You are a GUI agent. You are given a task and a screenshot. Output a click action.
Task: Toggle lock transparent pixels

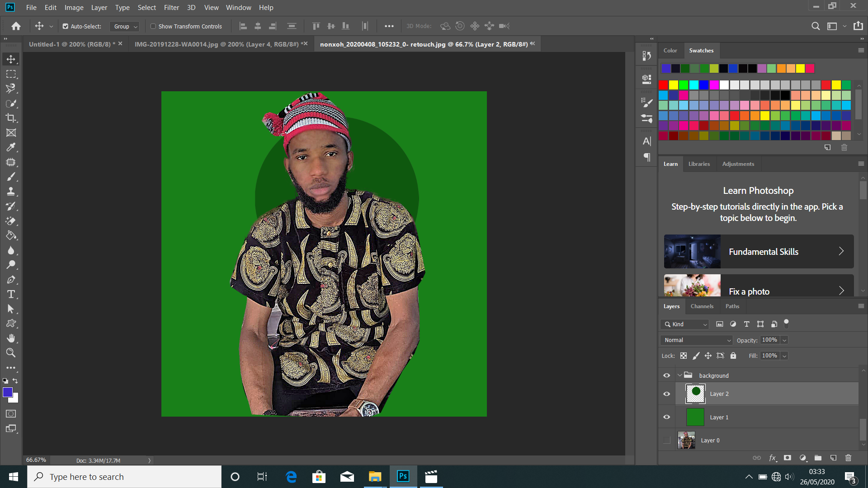tap(684, 356)
